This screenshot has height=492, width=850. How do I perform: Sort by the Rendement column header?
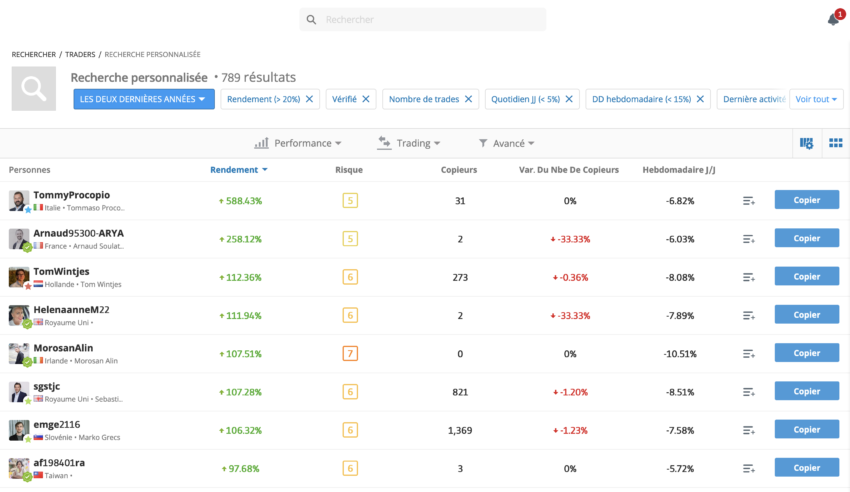pyautogui.click(x=238, y=170)
